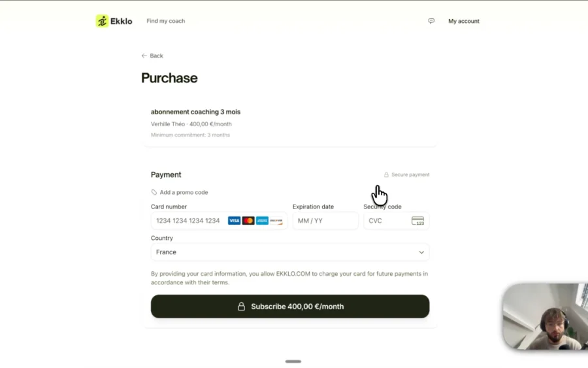588x368 pixels.
Task: Click the back arrow icon
Action: (144, 56)
